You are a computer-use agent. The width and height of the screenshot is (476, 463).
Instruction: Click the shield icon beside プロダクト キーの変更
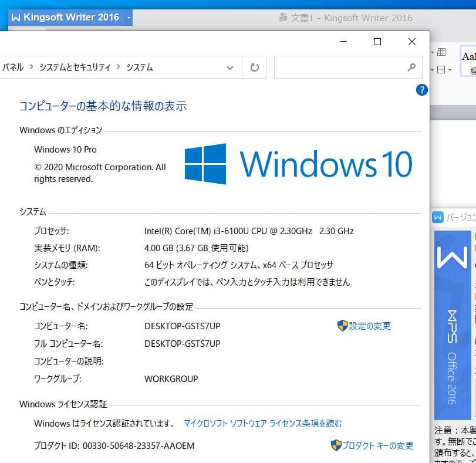(336, 445)
